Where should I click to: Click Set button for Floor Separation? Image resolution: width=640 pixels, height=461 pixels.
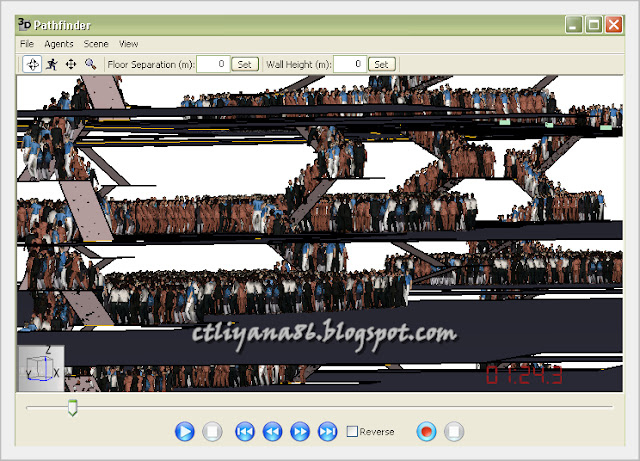(245, 64)
